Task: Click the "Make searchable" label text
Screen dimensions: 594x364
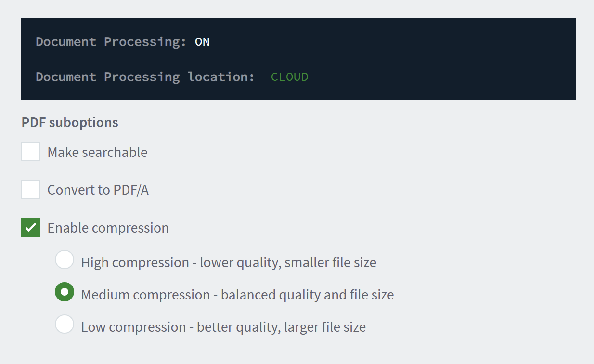Action: click(97, 152)
